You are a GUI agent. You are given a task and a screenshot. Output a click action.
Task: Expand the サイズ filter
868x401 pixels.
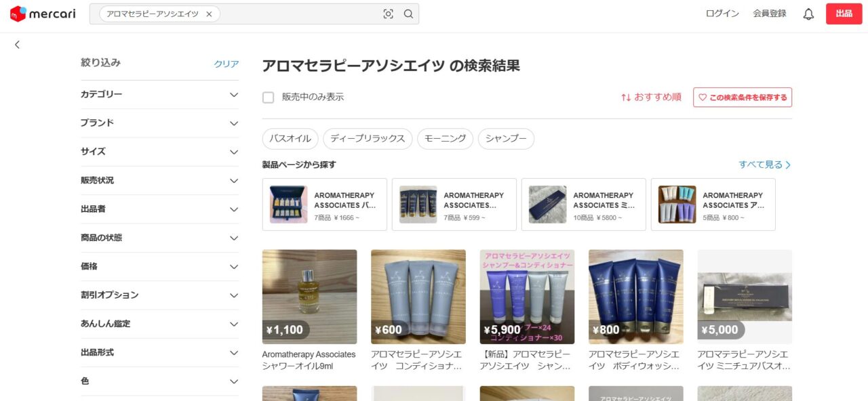tap(160, 152)
